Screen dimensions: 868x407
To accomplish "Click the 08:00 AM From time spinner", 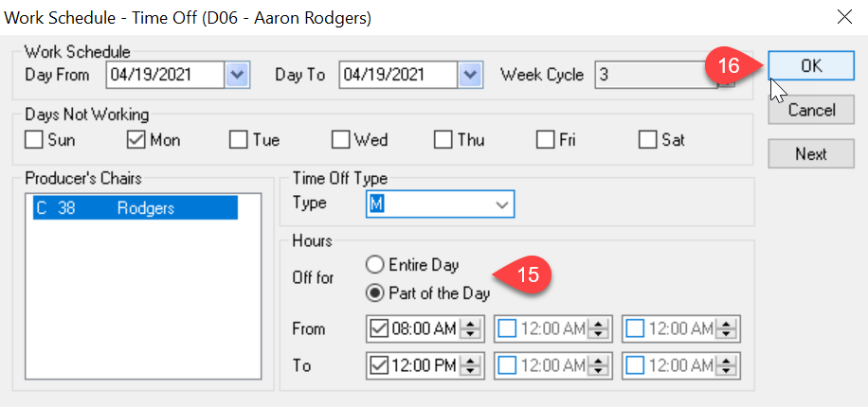I will [471, 329].
